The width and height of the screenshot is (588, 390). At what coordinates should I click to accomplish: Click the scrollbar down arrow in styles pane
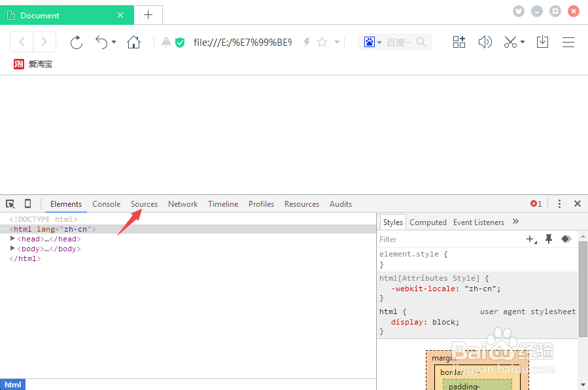click(x=583, y=385)
